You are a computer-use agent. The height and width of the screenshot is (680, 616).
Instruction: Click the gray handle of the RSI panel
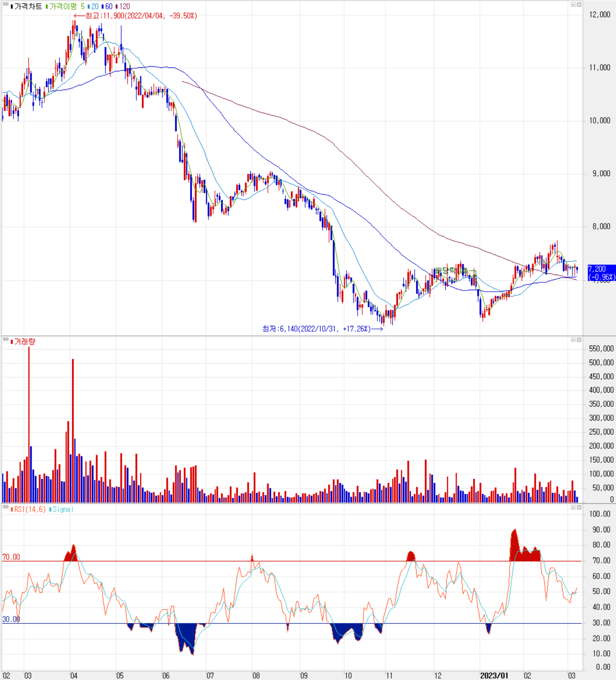pyautogui.click(x=5, y=507)
